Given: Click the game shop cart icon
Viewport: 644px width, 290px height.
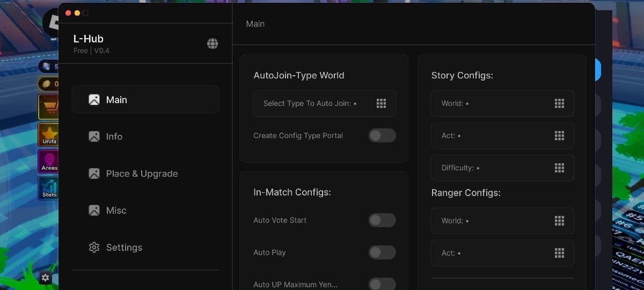Looking at the screenshot, I should pos(49,107).
